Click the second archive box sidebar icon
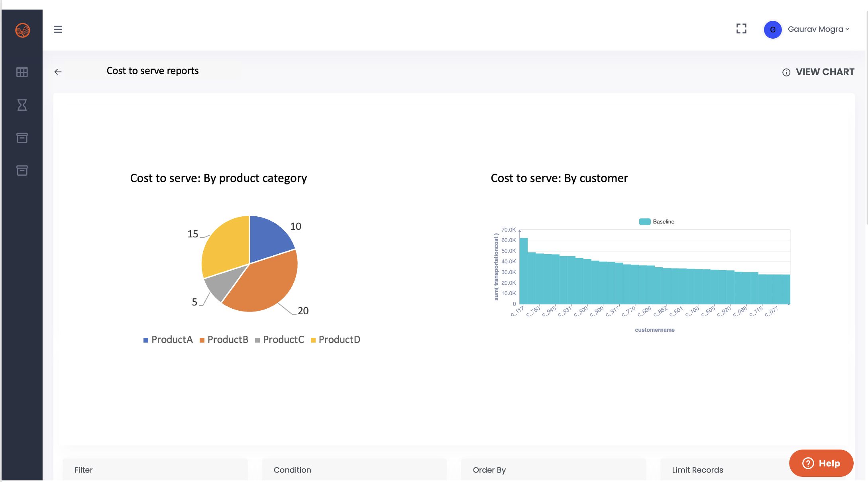 pos(22,170)
